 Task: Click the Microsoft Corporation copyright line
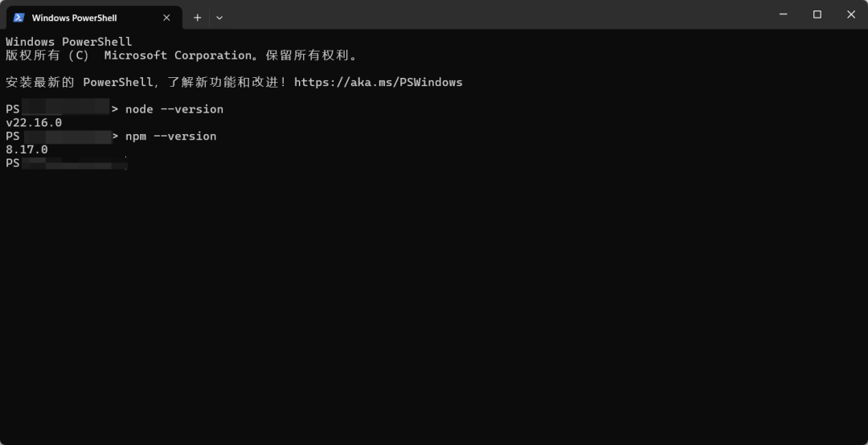(x=181, y=55)
